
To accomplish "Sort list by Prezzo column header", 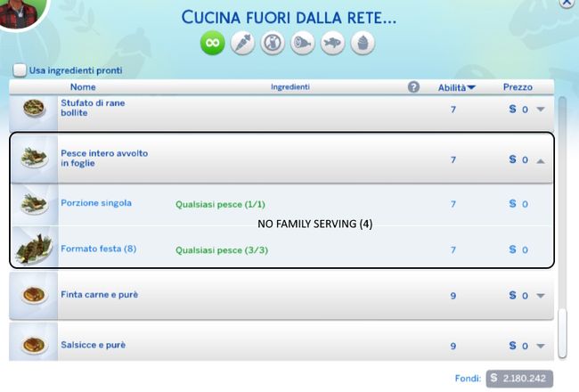I will 518,87.
